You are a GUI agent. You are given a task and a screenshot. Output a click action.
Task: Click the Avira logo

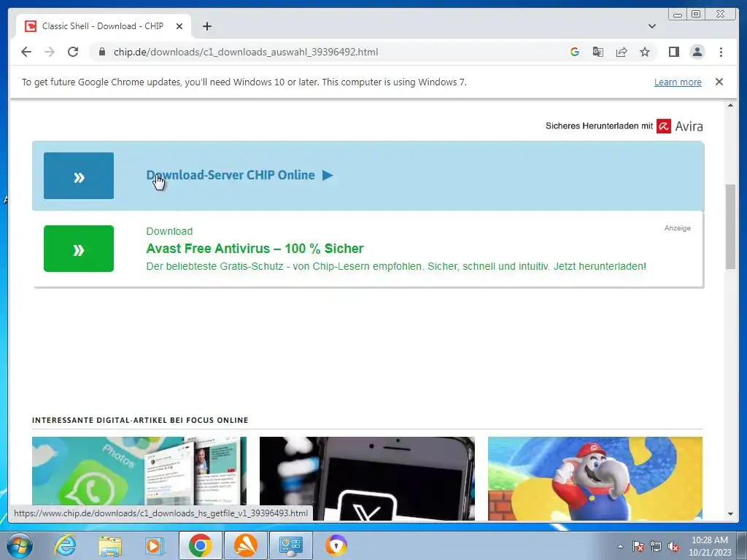pyautogui.click(x=679, y=126)
